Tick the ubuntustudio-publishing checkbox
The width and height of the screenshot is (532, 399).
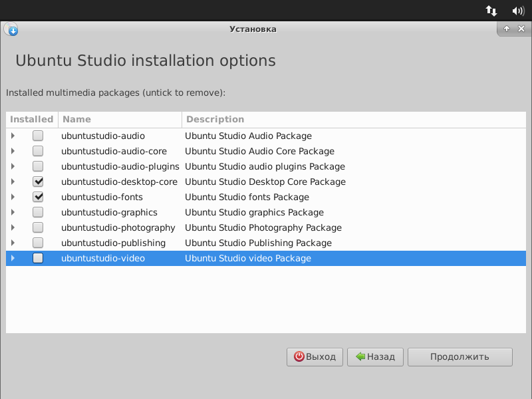pos(38,243)
